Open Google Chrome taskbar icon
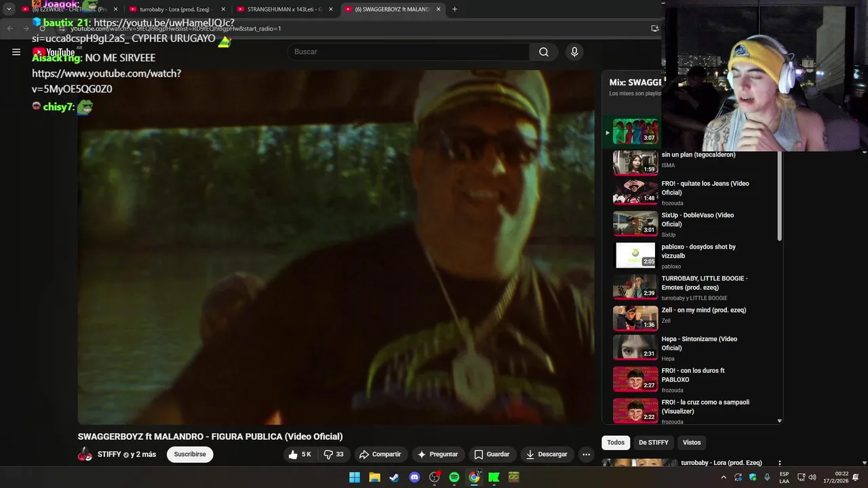 pyautogui.click(x=475, y=477)
